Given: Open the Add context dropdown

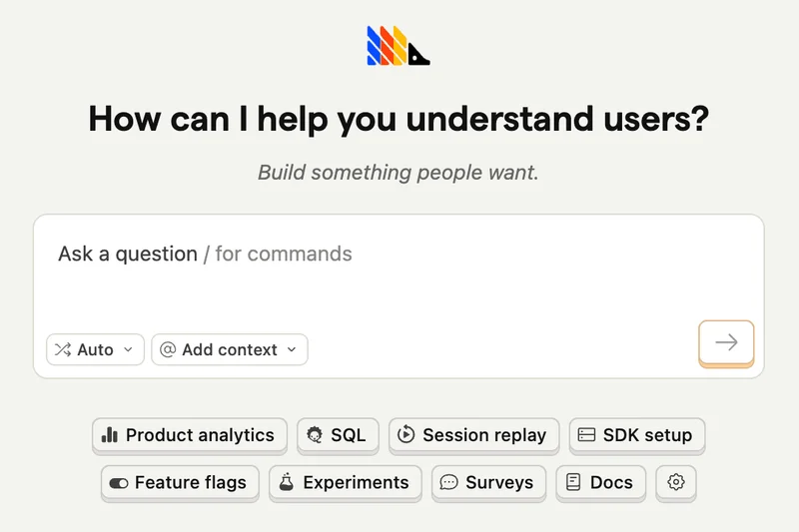Looking at the screenshot, I should 229,349.
